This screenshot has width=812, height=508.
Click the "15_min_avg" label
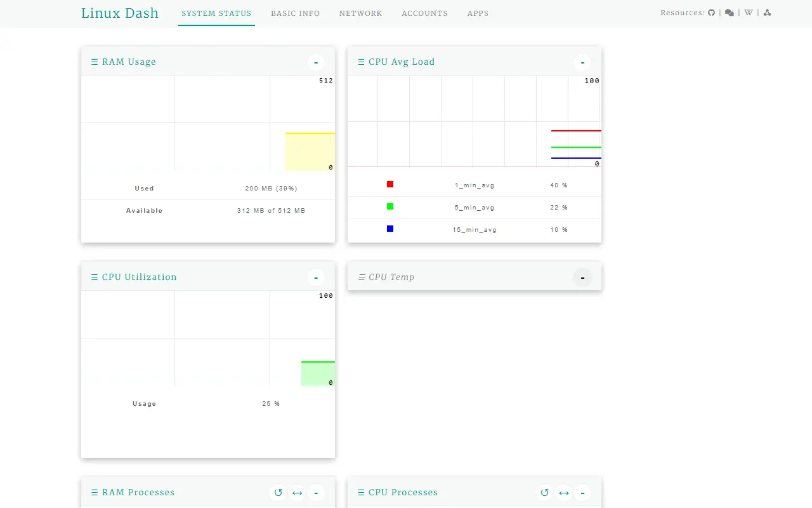[x=475, y=230]
